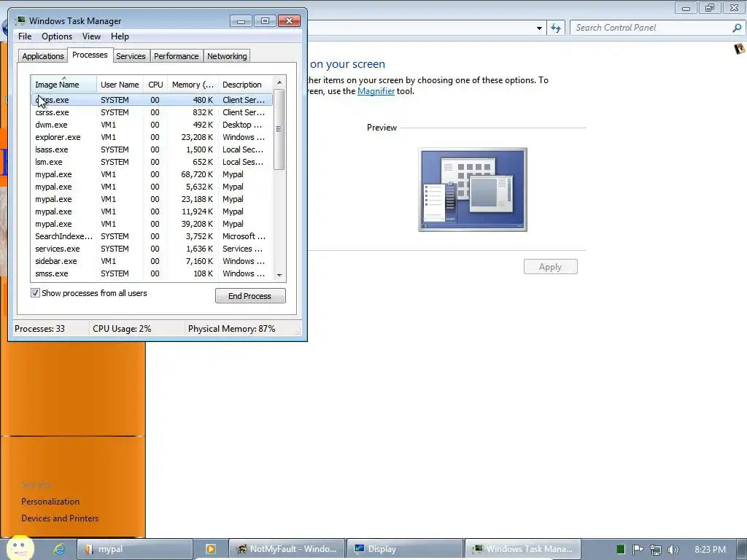Viewport: 747px width, 560px height.
Task: Select mypal.exe process using 23,188 K
Action: [152, 199]
